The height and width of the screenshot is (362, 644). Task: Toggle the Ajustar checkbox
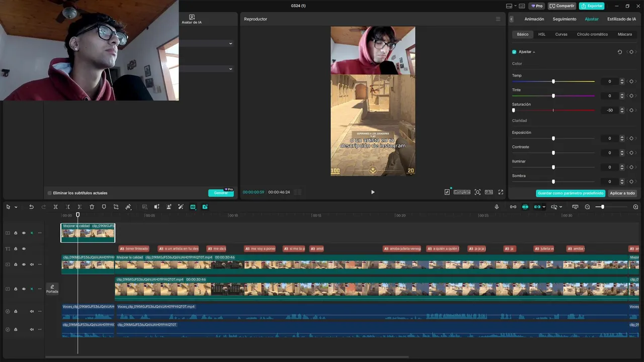(514, 52)
